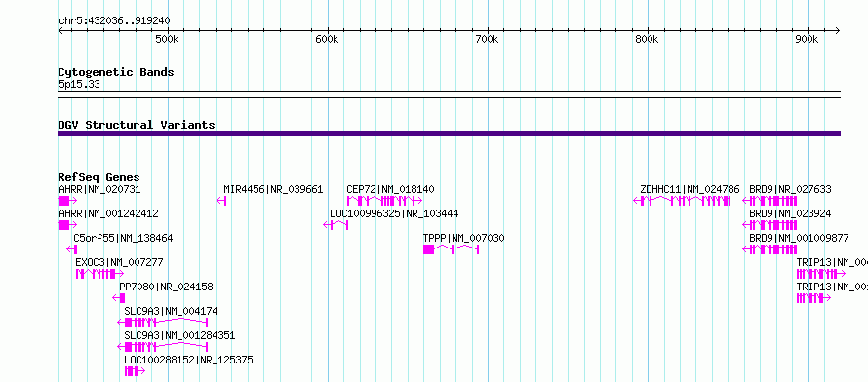Click the 900k ruler tick label
868x382 pixels.
point(808,40)
